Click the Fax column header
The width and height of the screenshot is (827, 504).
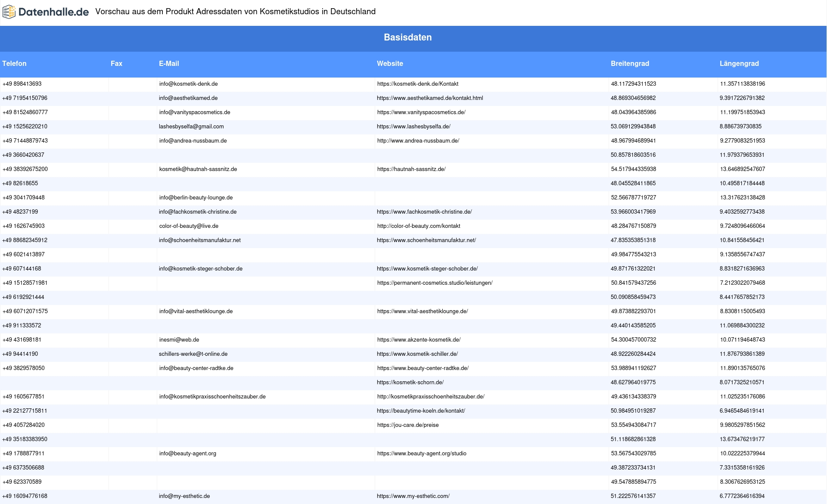point(116,63)
